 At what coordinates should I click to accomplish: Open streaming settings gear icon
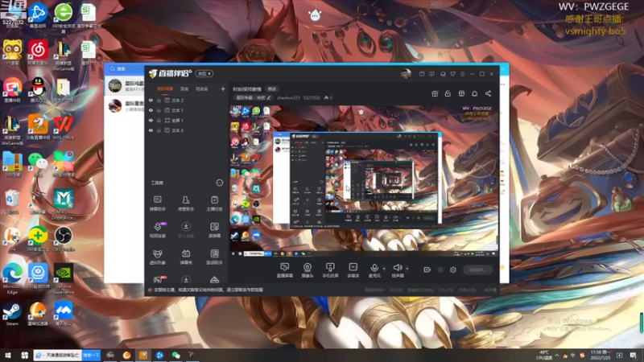click(x=453, y=269)
